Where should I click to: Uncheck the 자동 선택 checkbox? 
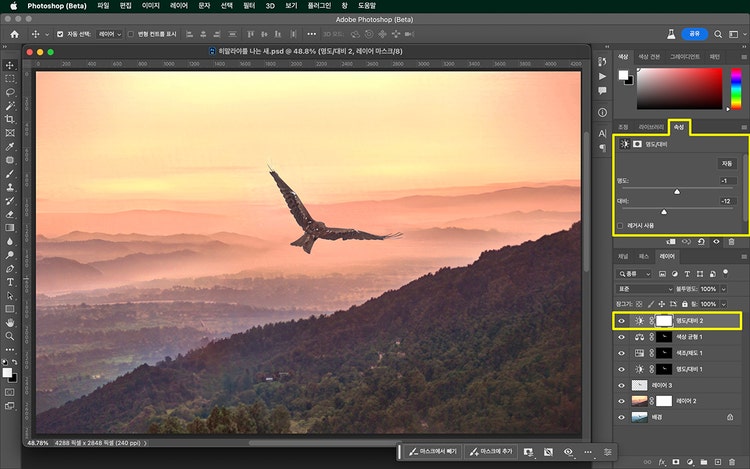[x=60, y=34]
